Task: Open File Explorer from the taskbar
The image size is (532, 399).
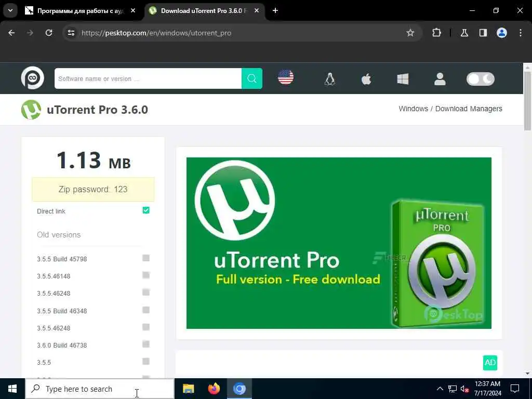Action: pos(188,389)
